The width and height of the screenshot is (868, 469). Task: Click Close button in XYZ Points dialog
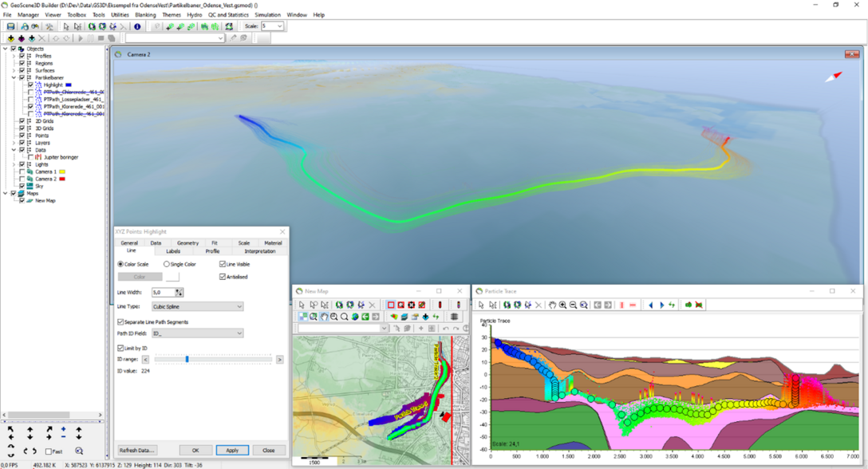click(269, 450)
